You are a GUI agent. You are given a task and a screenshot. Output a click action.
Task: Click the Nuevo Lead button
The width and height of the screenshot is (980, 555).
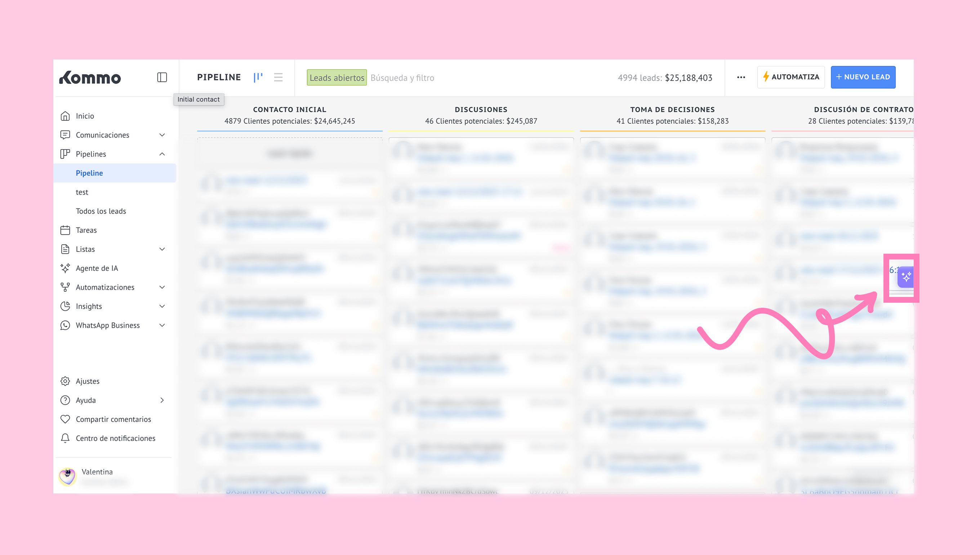pyautogui.click(x=863, y=77)
